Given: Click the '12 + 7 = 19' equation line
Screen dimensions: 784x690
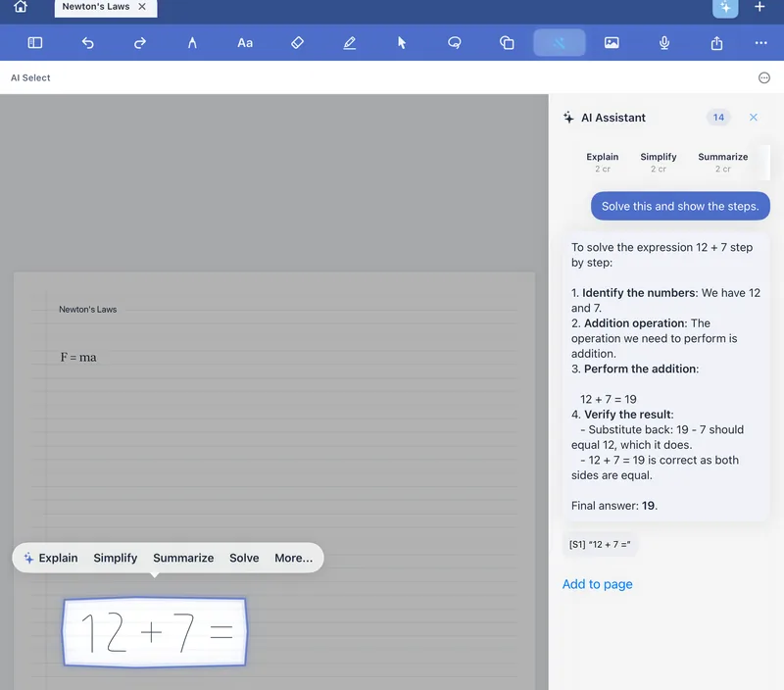Looking at the screenshot, I should (608, 399).
